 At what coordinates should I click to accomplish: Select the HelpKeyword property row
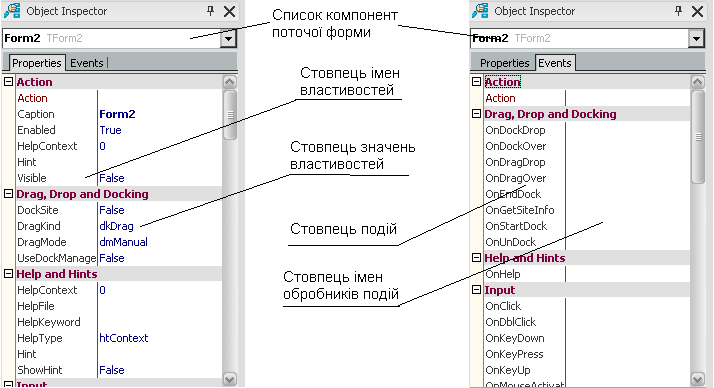point(118,322)
